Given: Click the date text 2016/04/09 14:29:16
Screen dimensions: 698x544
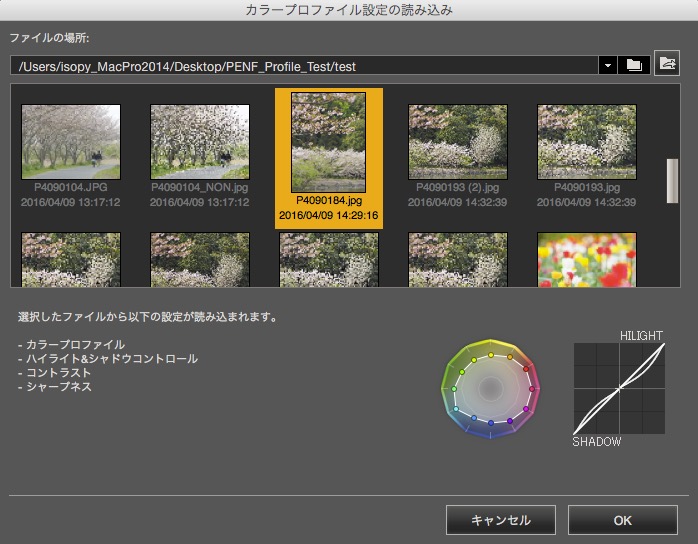Looking at the screenshot, I should click(x=329, y=215).
